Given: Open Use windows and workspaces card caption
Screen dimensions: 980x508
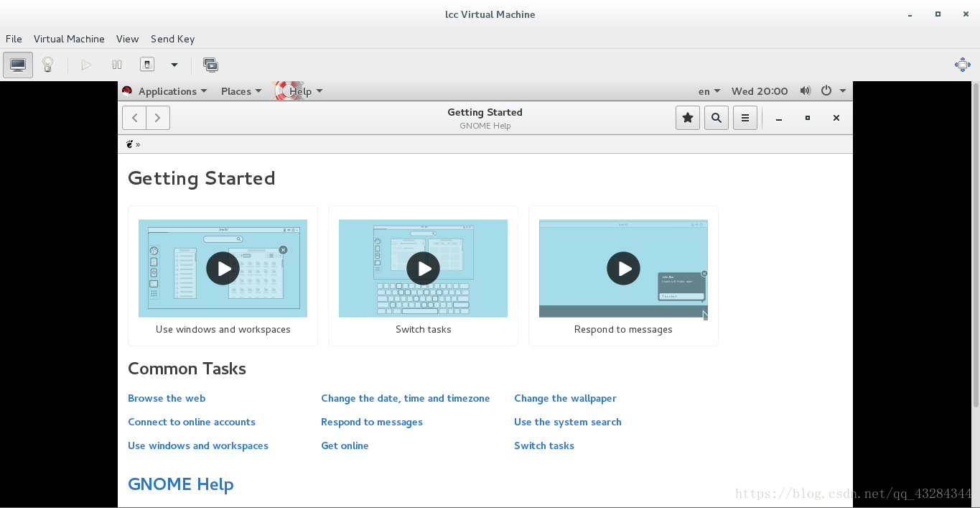Looking at the screenshot, I should 223,330.
